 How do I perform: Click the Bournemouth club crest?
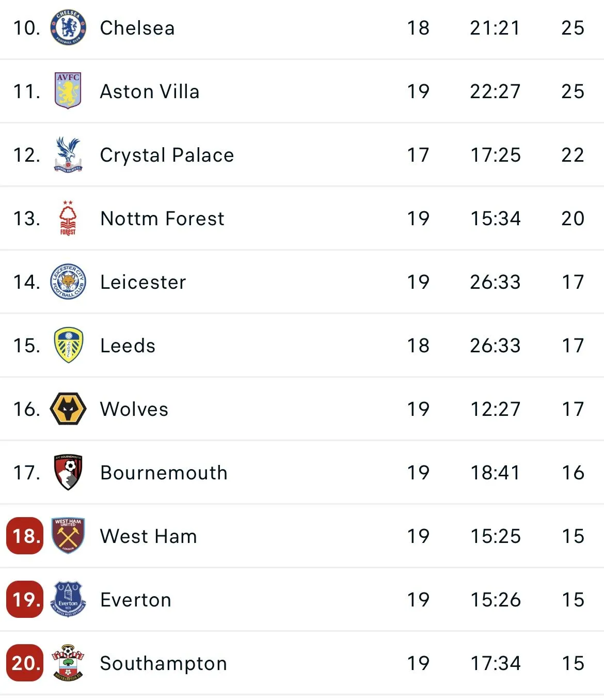pyautogui.click(x=68, y=472)
